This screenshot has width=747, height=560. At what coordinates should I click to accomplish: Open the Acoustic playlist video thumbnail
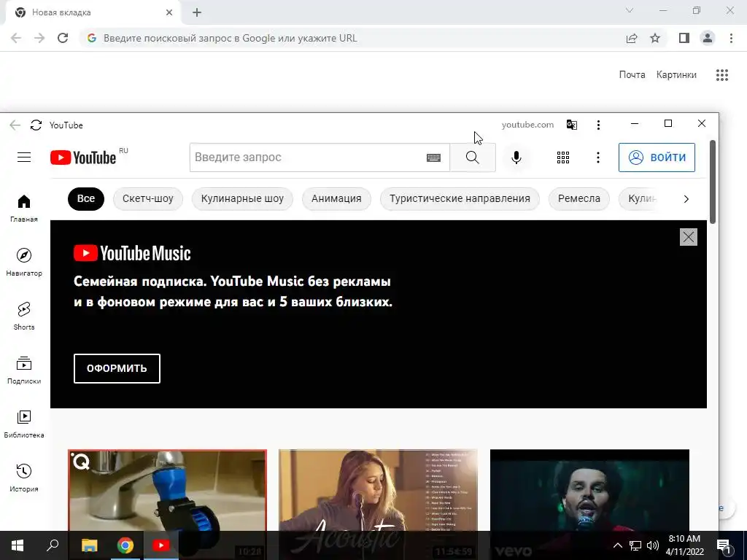(x=379, y=490)
